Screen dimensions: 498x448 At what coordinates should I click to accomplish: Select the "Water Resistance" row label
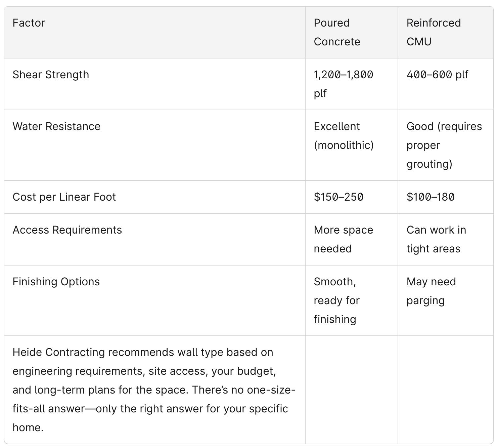(x=56, y=126)
